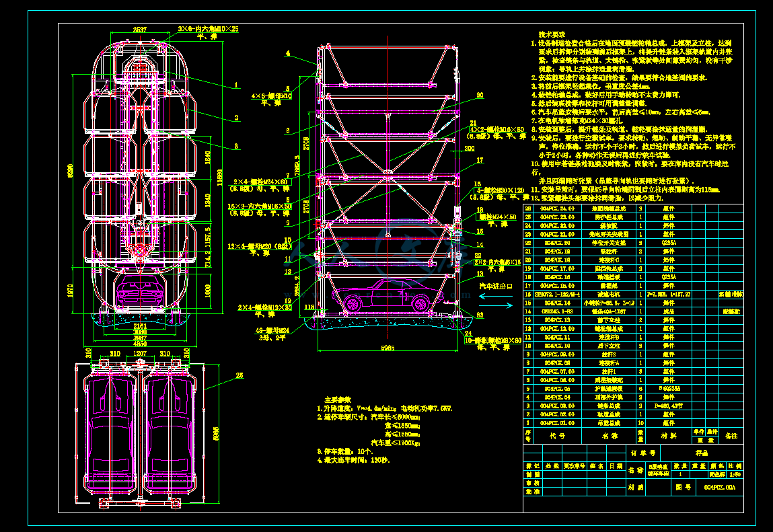The height and width of the screenshot is (532, 773).
Task: Select the 材料 column header
Action: tap(669, 436)
